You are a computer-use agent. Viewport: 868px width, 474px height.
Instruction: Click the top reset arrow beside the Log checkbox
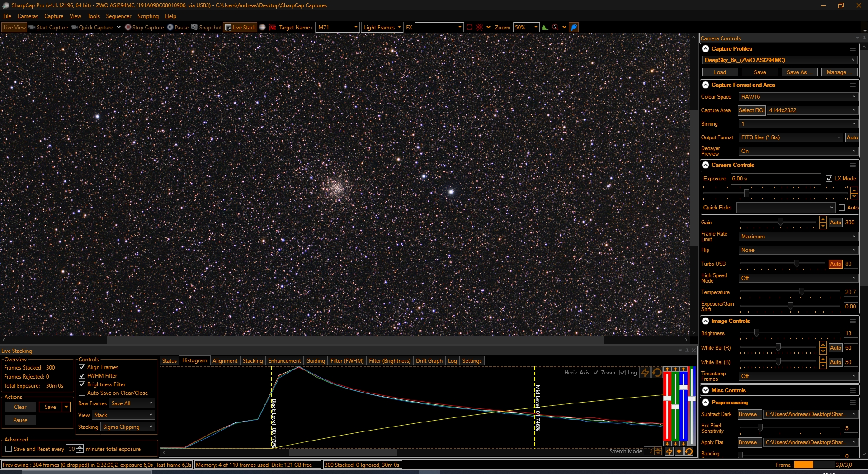657,372
